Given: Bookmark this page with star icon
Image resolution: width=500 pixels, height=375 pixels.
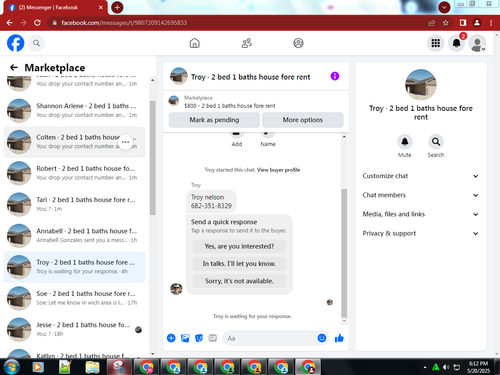Looking at the screenshot, I should click(x=446, y=23).
